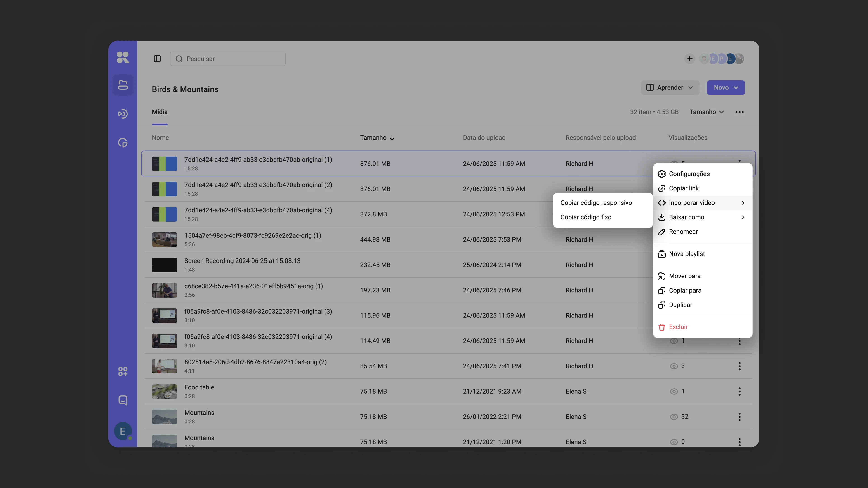Open the Novo dropdown button
Viewport: 868px width, 488px height.
726,88
